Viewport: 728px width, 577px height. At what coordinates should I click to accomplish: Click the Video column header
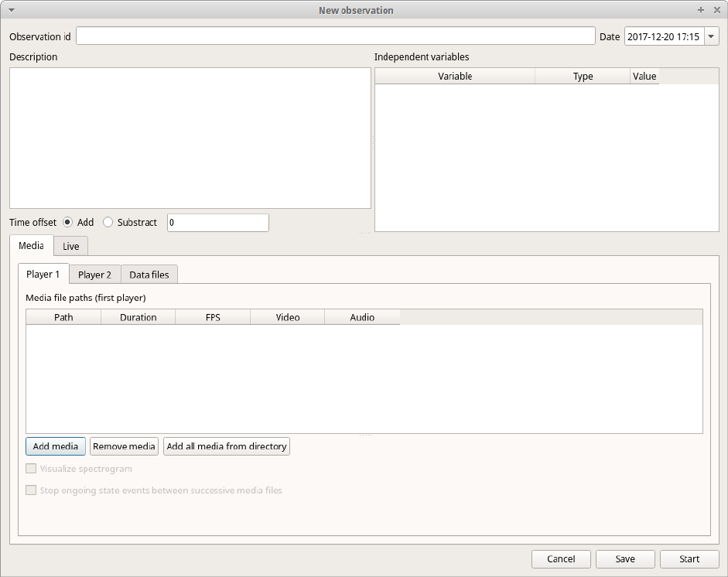[287, 317]
